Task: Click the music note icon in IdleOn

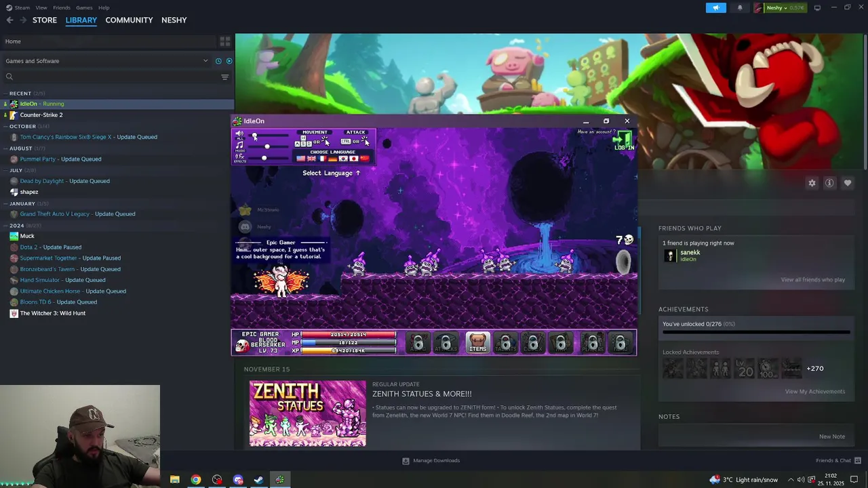Action: (x=239, y=144)
